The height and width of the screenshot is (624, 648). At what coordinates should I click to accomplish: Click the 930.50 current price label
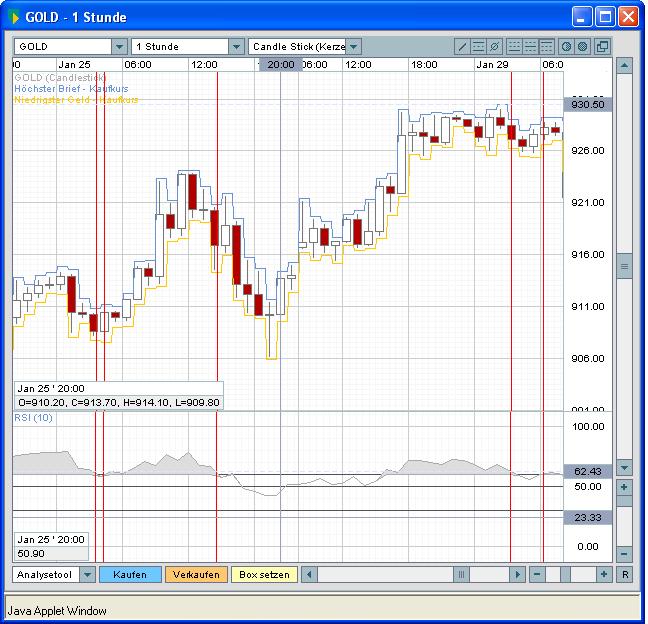click(x=588, y=105)
